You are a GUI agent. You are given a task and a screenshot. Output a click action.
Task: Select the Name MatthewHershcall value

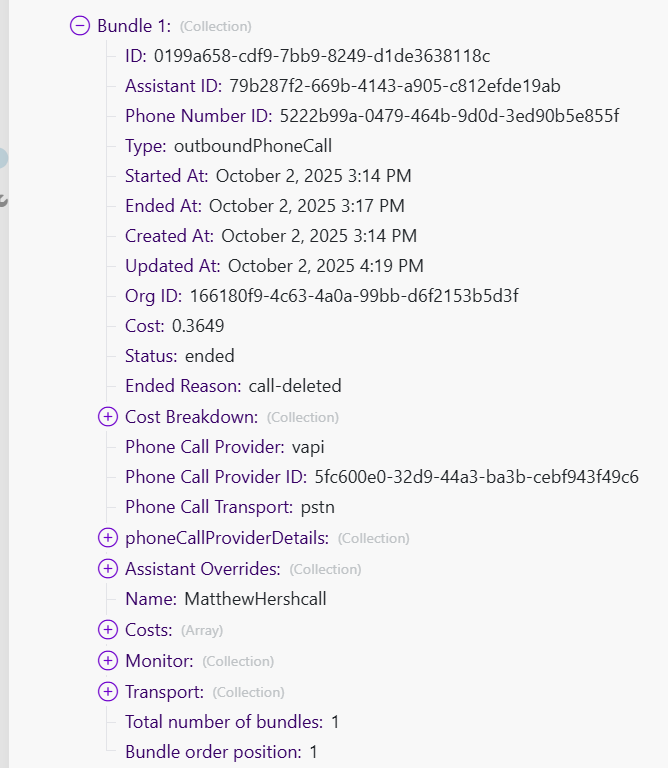255,599
